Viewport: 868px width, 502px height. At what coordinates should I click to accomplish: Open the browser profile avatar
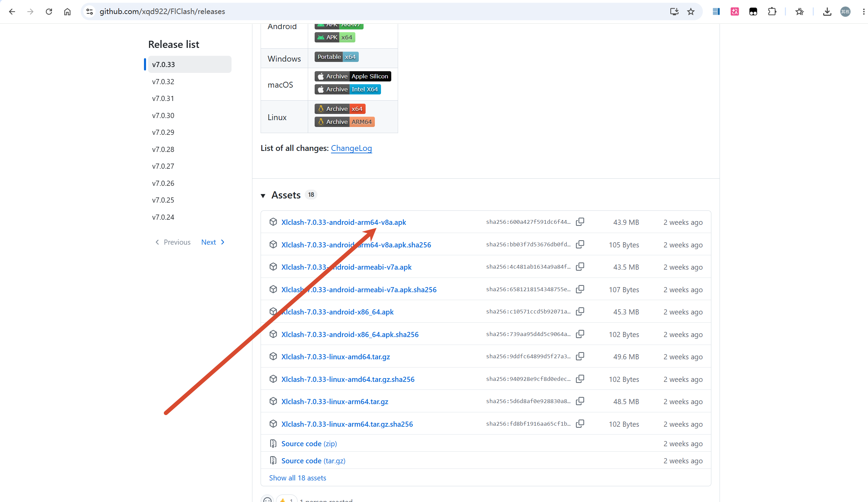[845, 11]
